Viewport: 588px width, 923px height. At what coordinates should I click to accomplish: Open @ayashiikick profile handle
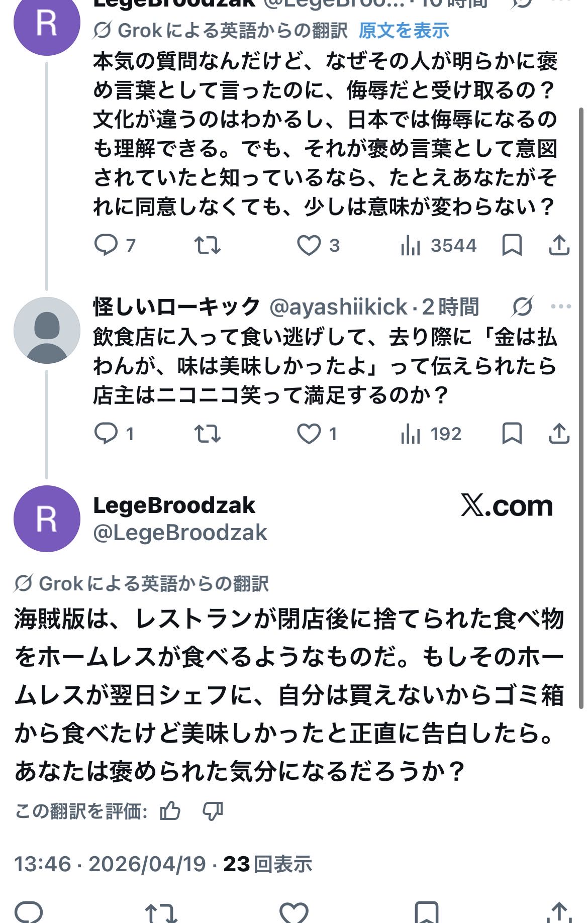pos(338,306)
